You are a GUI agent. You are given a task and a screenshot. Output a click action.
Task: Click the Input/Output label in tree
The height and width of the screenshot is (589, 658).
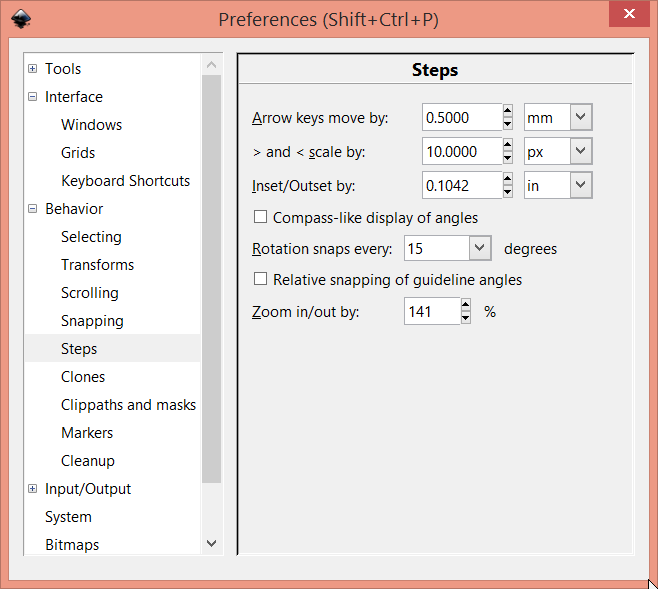click(88, 489)
